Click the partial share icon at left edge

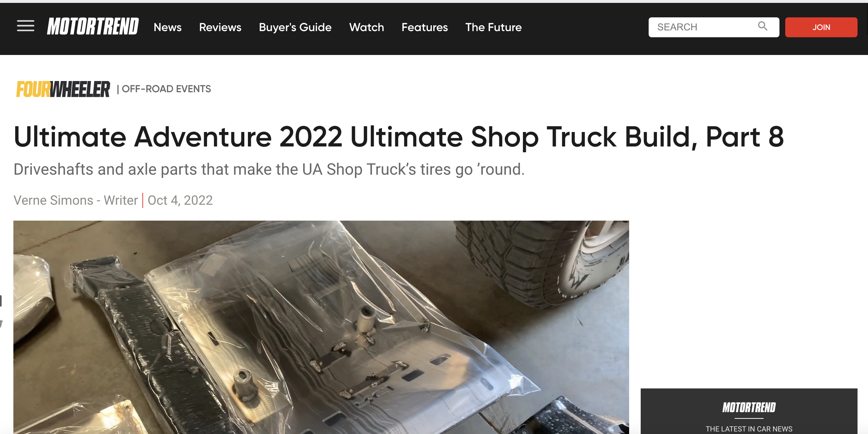1,301
